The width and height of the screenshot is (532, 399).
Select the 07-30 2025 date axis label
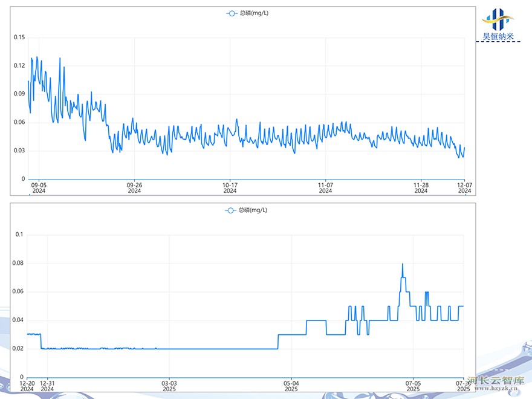point(463,386)
